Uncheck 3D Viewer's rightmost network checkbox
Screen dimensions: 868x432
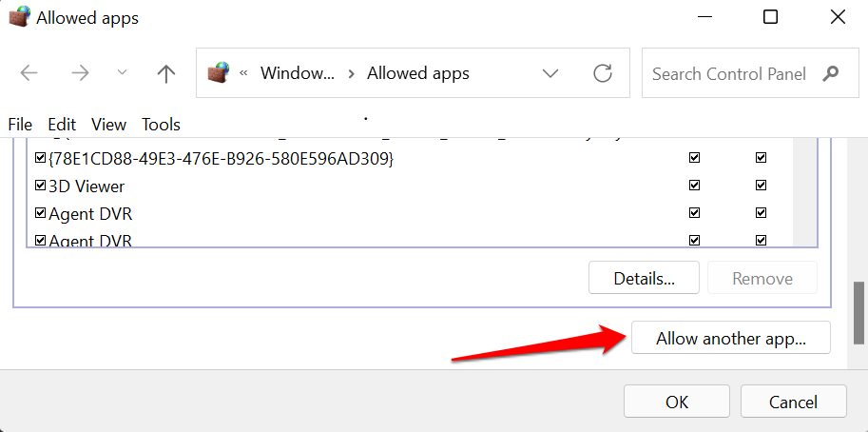[x=761, y=187]
